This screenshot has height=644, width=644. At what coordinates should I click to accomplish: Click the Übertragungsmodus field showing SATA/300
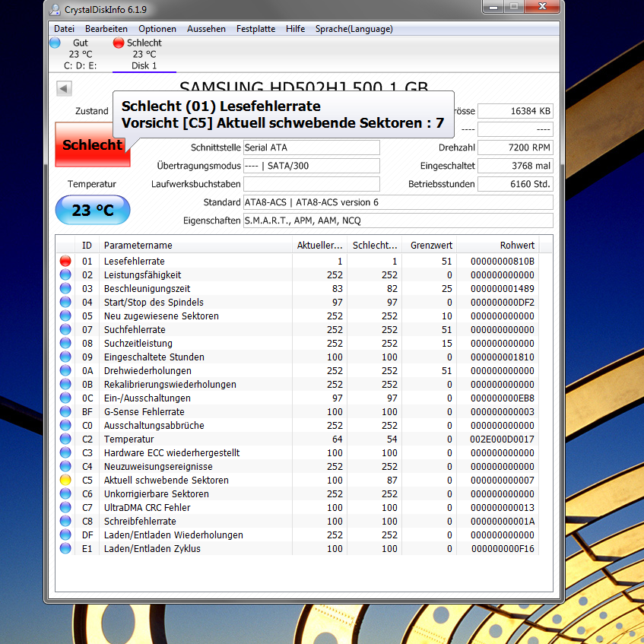click(311, 166)
